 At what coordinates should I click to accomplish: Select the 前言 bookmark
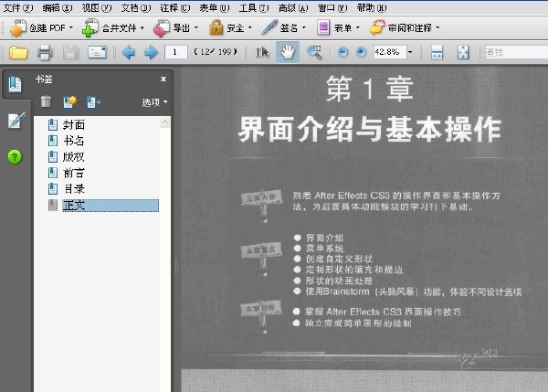(x=74, y=173)
